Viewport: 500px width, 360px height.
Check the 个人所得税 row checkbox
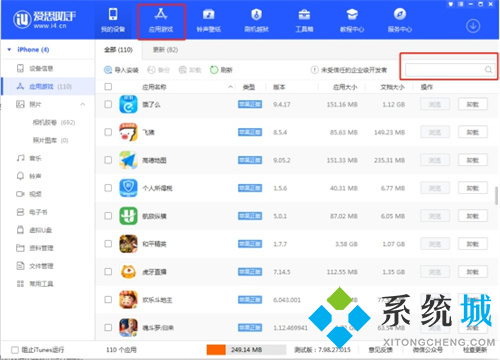pos(108,188)
